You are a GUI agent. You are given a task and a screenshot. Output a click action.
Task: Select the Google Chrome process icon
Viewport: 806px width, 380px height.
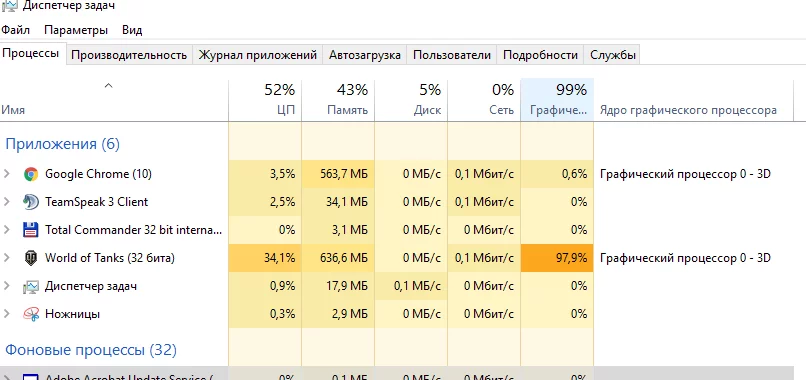(x=31, y=174)
